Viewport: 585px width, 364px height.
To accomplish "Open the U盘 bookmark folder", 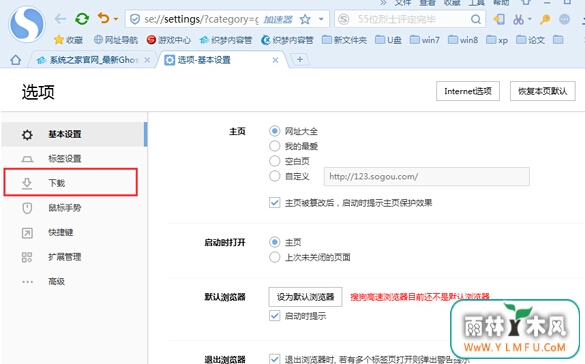I will pyautogui.click(x=388, y=40).
